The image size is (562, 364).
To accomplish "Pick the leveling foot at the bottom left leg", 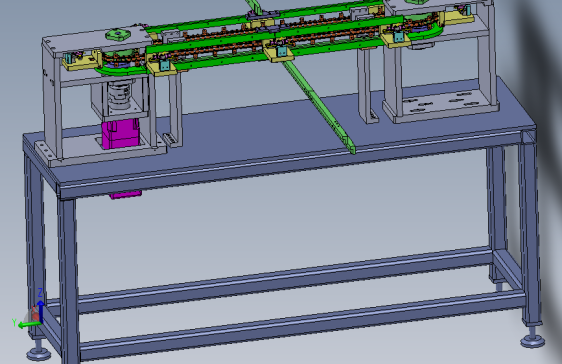I will coord(39,351).
